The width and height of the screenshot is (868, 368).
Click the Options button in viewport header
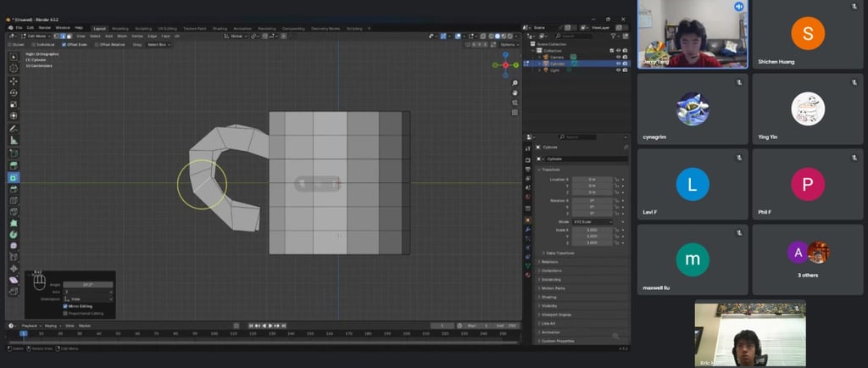point(507,44)
